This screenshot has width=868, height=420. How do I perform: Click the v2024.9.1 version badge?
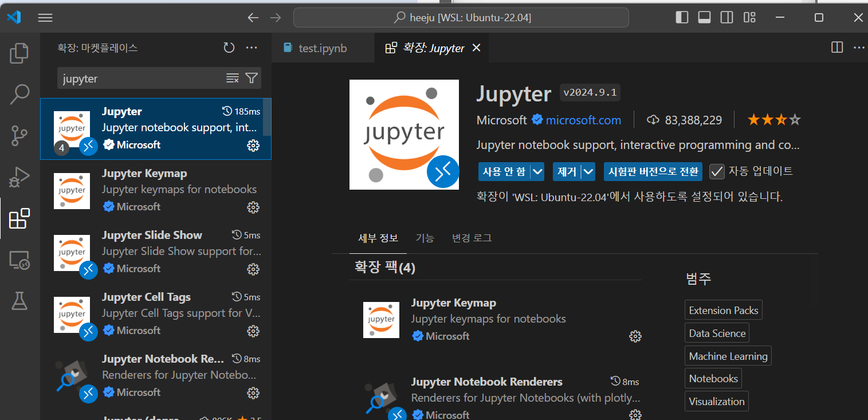point(590,93)
